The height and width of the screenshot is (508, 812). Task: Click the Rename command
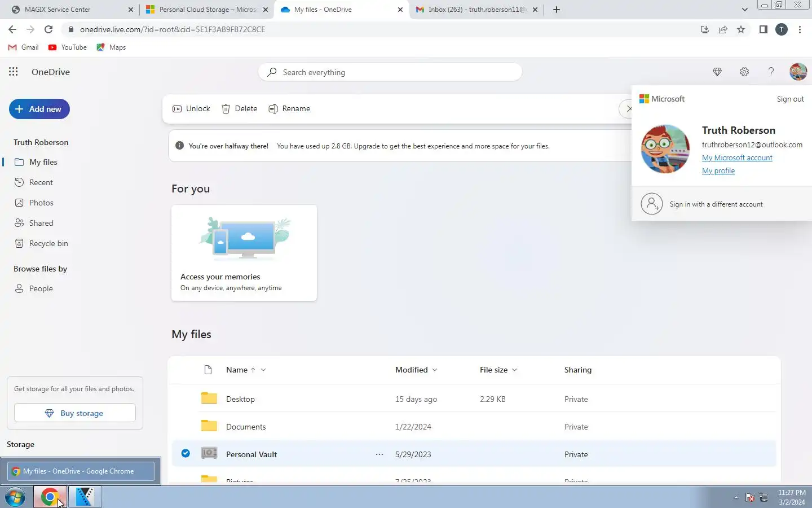point(289,108)
